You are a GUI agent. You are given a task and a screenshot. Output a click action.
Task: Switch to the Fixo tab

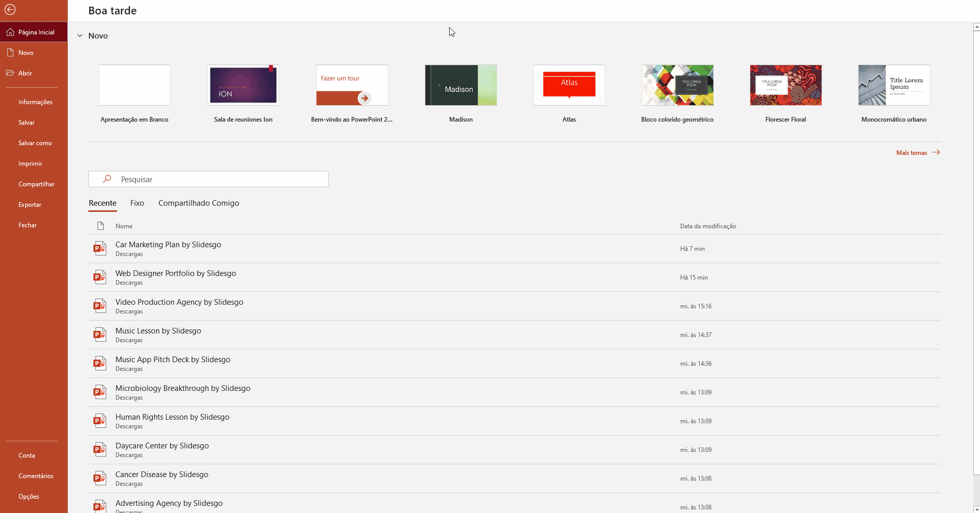click(137, 203)
